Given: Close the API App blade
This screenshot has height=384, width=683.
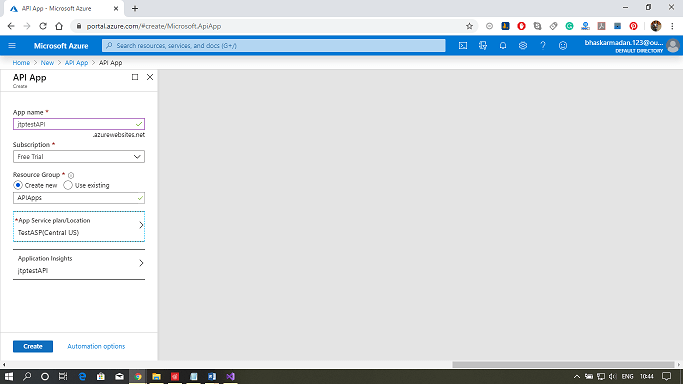Looking at the screenshot, I should pyautogui.click(x=150, y=77).
